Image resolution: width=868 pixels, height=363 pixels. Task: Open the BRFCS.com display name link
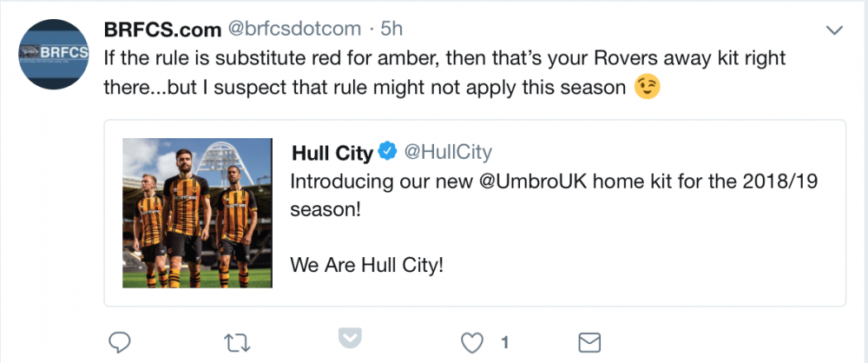tap(161, 30)
